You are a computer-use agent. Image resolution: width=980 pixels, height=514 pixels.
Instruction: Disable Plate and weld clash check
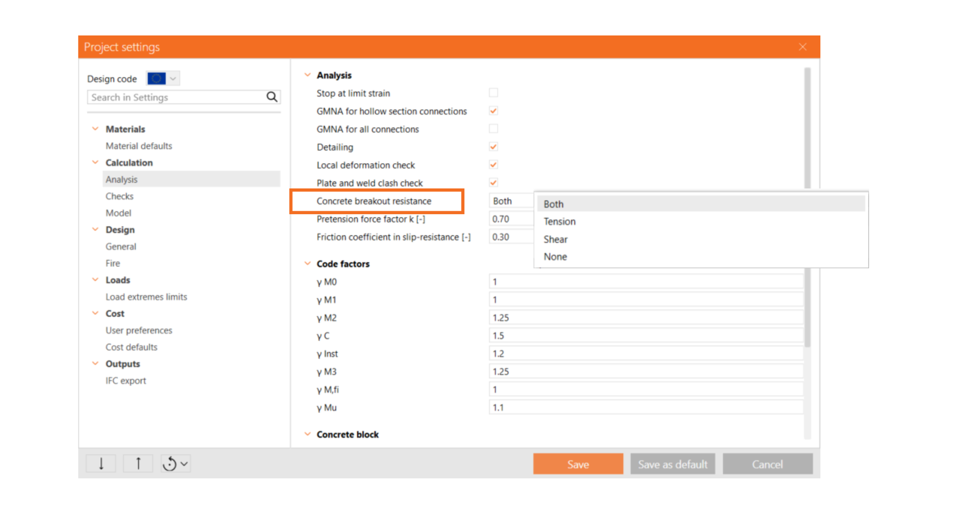pos(493,183)
